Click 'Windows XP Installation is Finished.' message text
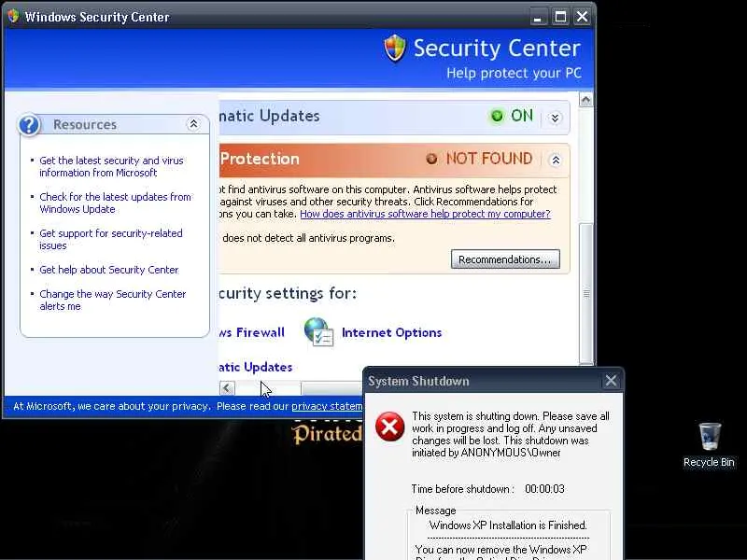The image size is (747, 560). coord(508,525)
